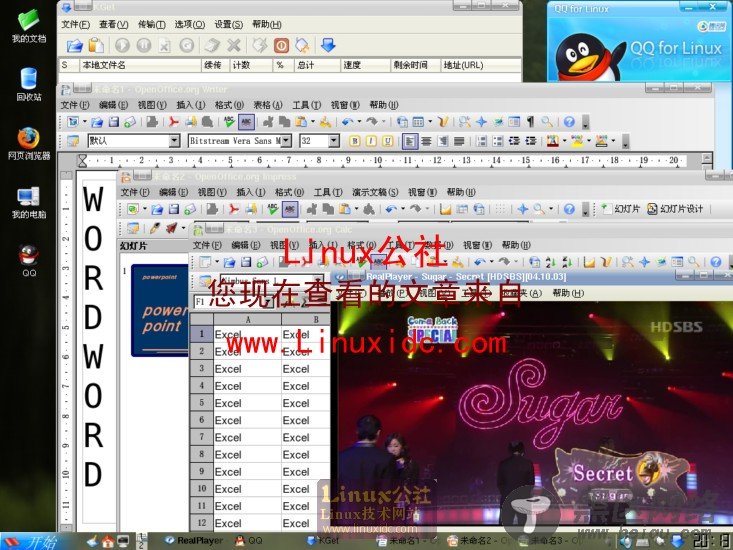Open Impress's 演示文稿(S) menu
Screen dimensions: 733x550
tap(375, 192)
